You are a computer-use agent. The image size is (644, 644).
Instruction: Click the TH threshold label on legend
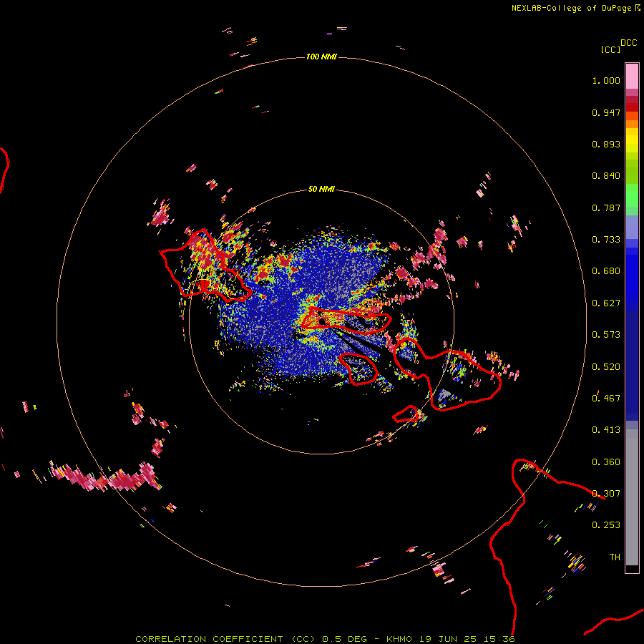pyautogui.click(x=615, y=557)
